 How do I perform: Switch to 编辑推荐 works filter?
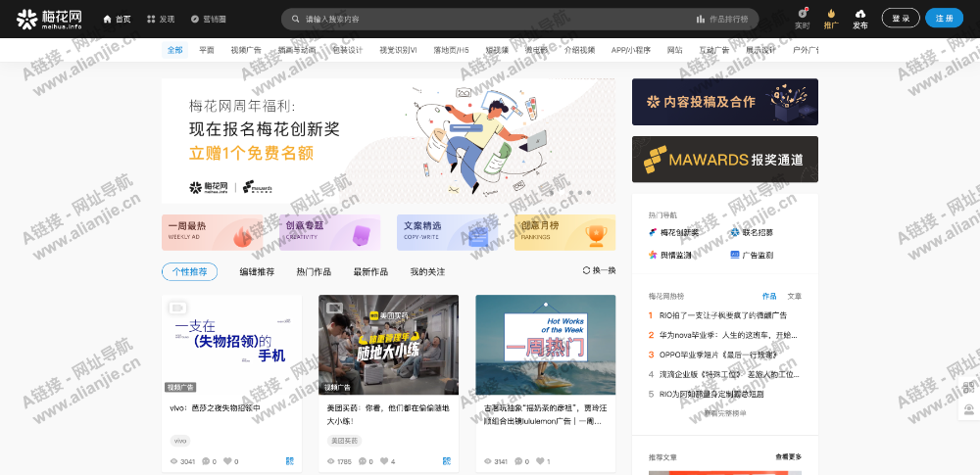(257, 272)
